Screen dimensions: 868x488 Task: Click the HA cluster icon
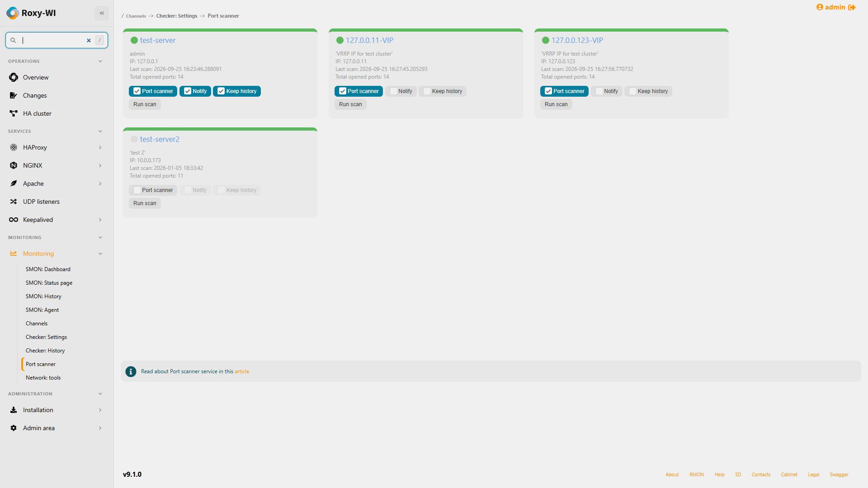[14, 113]
